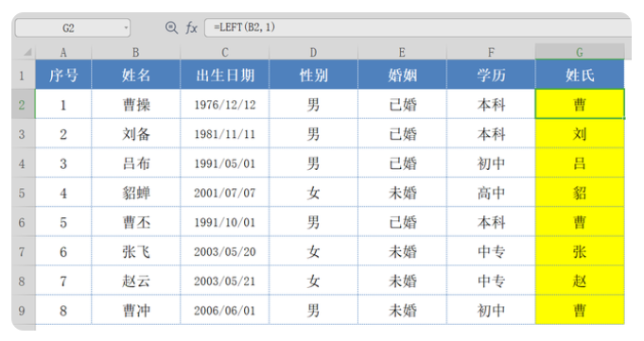
Task: Select the cell containing 貂蝉
Action: (135, 193)
